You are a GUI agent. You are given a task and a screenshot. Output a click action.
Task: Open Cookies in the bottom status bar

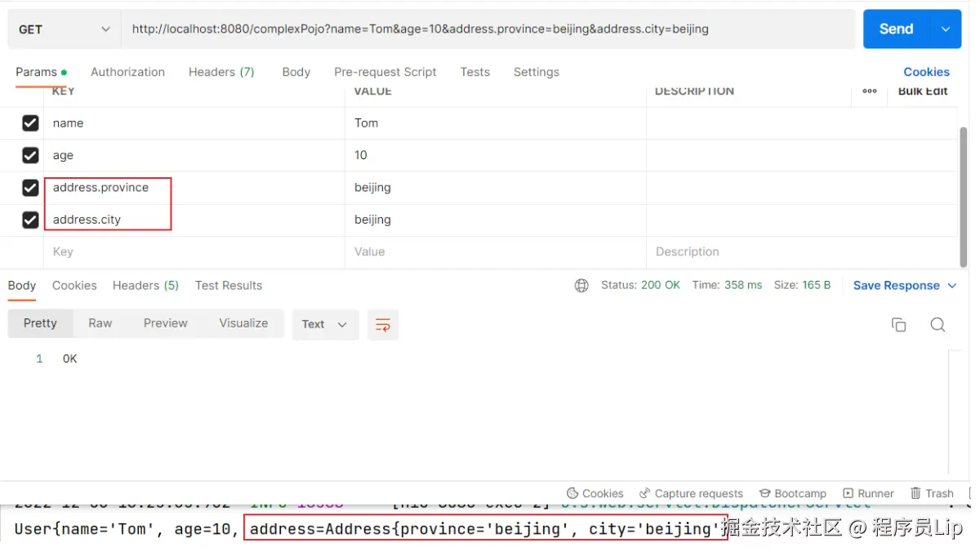(x=595, y=493)
